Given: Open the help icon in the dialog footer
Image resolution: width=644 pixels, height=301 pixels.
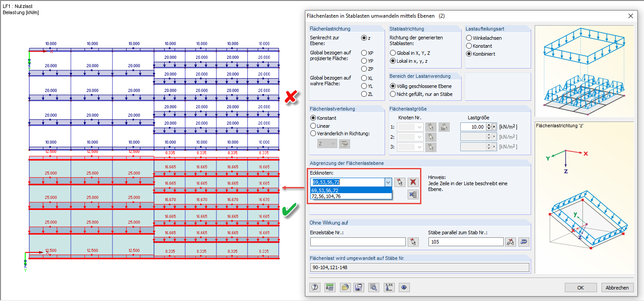Looking at the screenshot, I should [315, 287].
